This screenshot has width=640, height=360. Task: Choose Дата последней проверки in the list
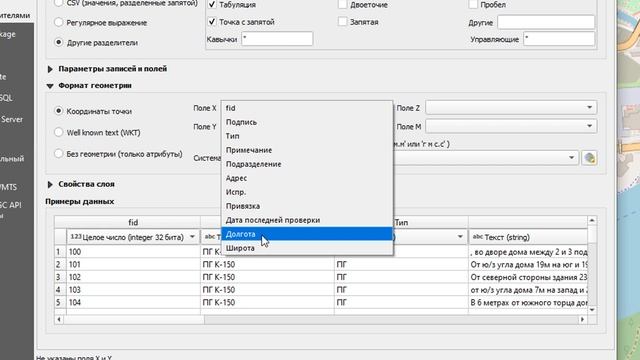coord(307,220)
